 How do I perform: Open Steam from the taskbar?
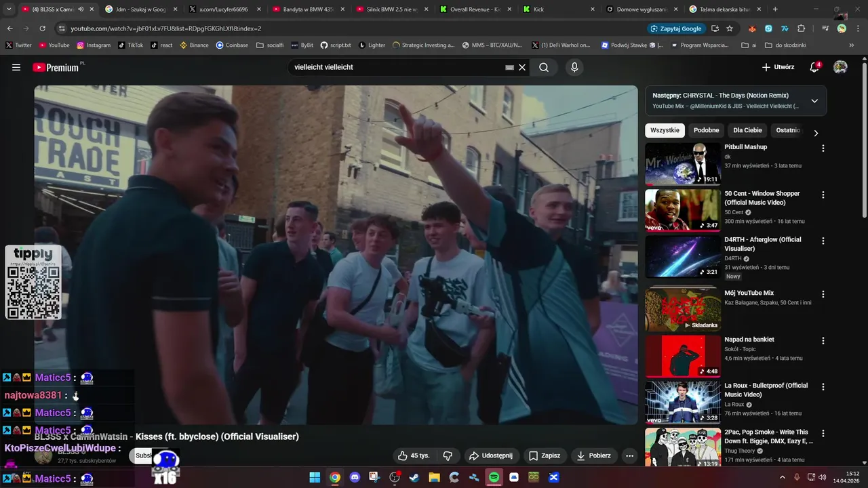(x=414, y=477)
